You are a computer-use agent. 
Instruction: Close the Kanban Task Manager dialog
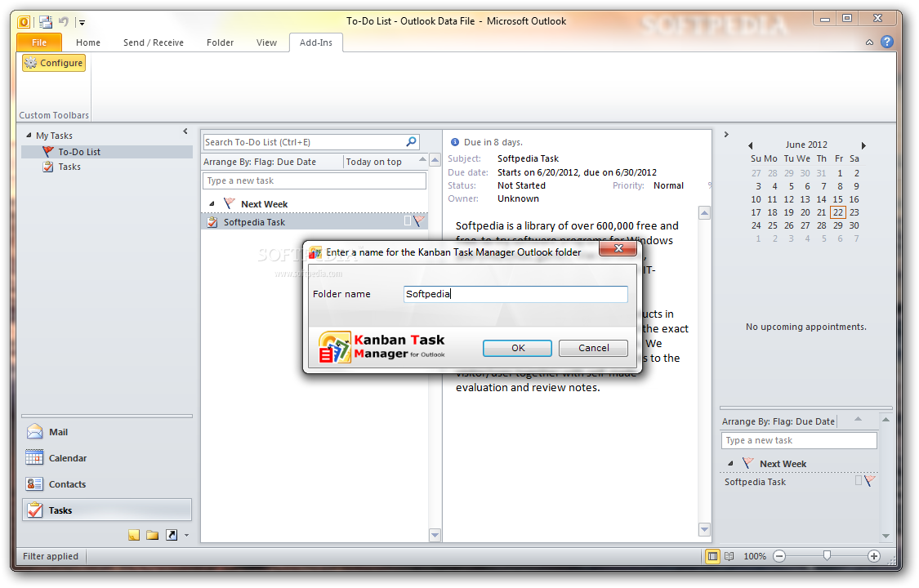click(618, 249)
